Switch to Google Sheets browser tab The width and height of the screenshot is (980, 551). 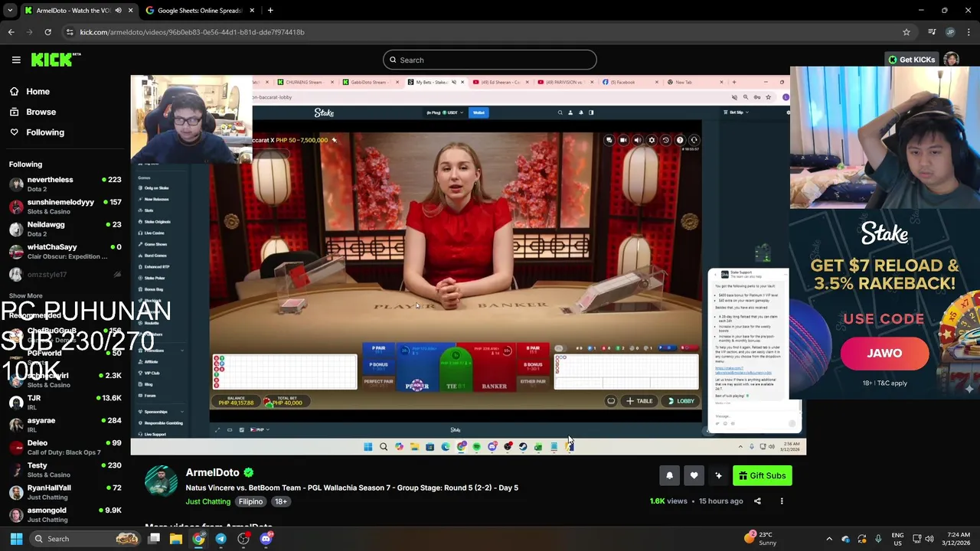tap(199, 11)
